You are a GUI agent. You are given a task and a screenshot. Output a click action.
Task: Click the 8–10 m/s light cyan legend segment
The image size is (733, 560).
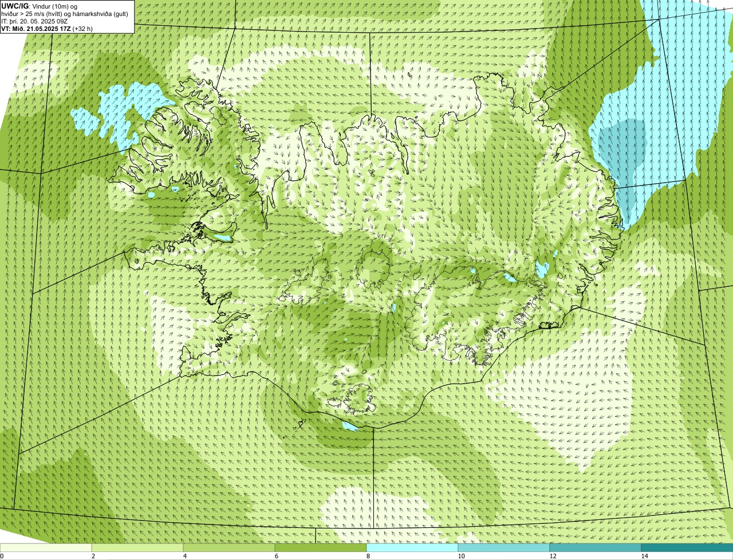point(412,547)
